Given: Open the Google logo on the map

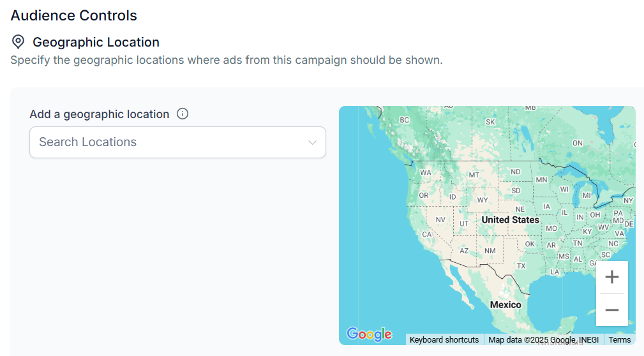Looking at the screenshot, I should (369, 334).
